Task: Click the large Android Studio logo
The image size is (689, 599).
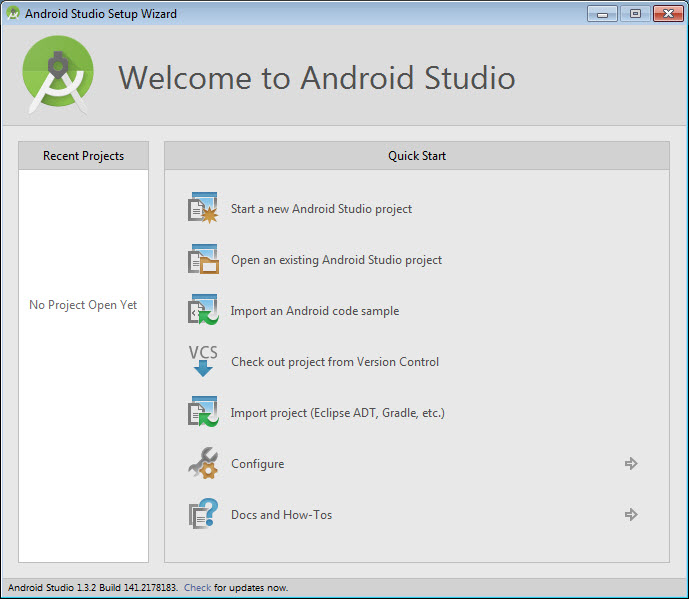Action: click(x=58, y=75)
